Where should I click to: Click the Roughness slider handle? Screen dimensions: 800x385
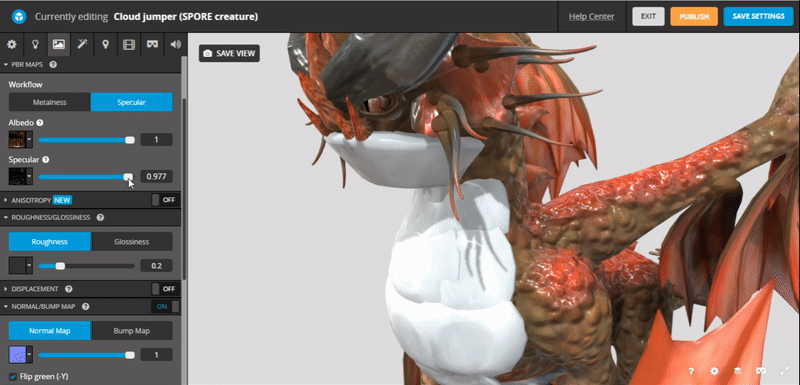pyautogui.click(x=60, y=266)
